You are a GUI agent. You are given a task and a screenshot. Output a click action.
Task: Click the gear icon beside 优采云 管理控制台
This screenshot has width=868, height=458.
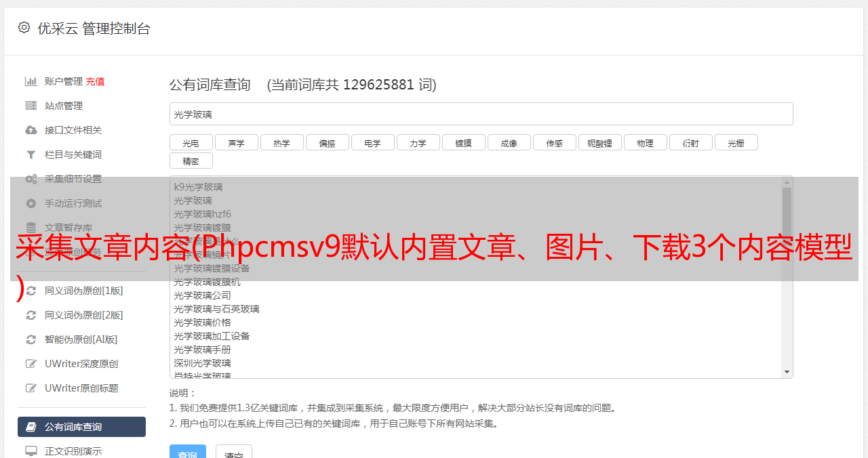click(24, 28)
